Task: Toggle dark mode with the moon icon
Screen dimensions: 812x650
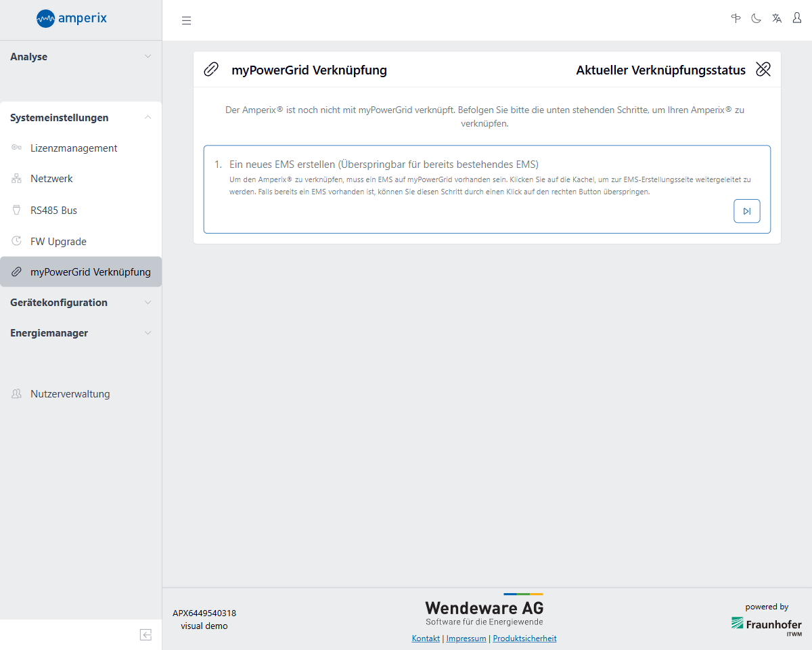Action: (757, 18)
